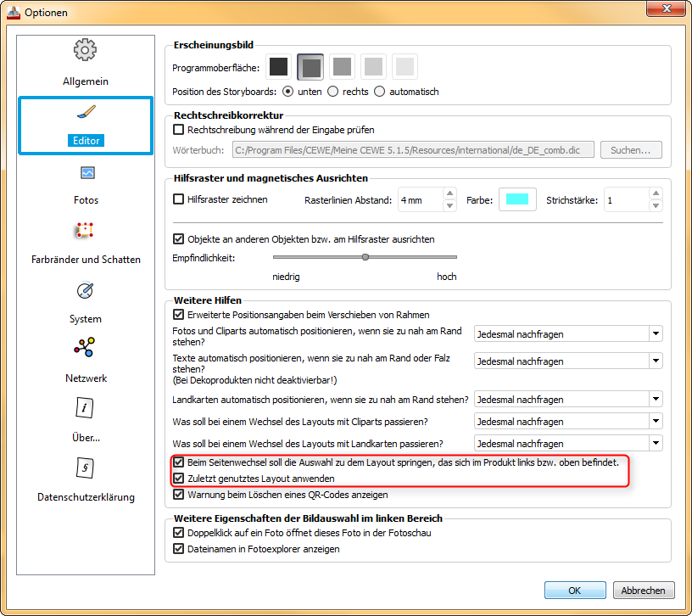Decrease Rasterlinien Abstand with down arrow
Image resolution: width=692 pixels, height=616 pixels.
449,205
